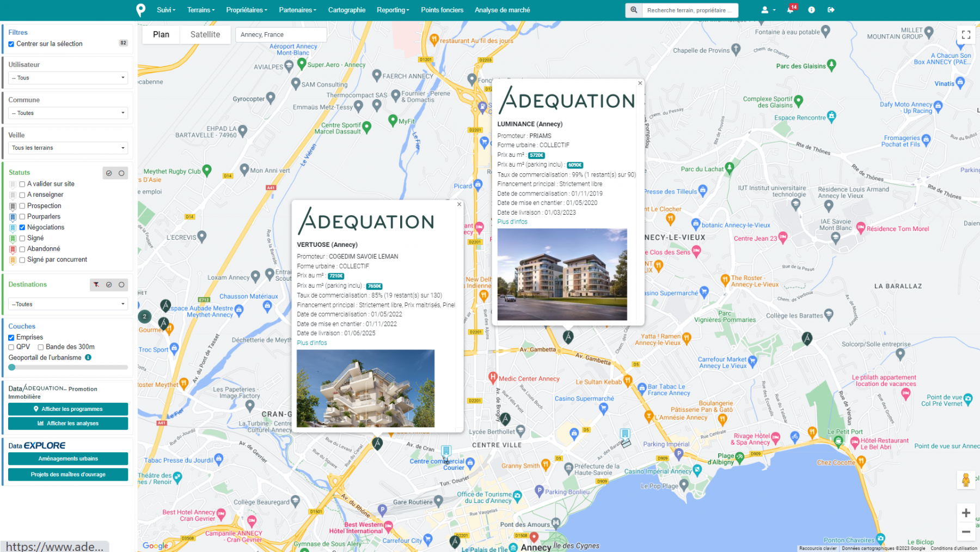This screenshot has height=552, width=980.
Task: Open Points fonciers page
Action: [x=442, y=10]
